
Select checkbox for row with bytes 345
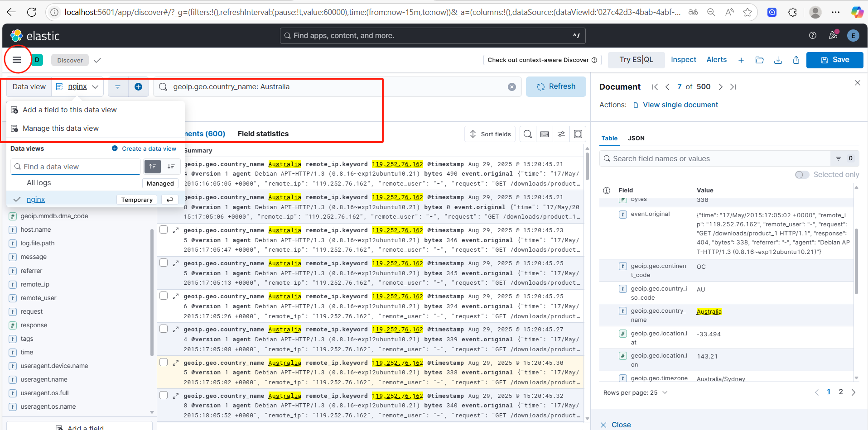[164, 263]
